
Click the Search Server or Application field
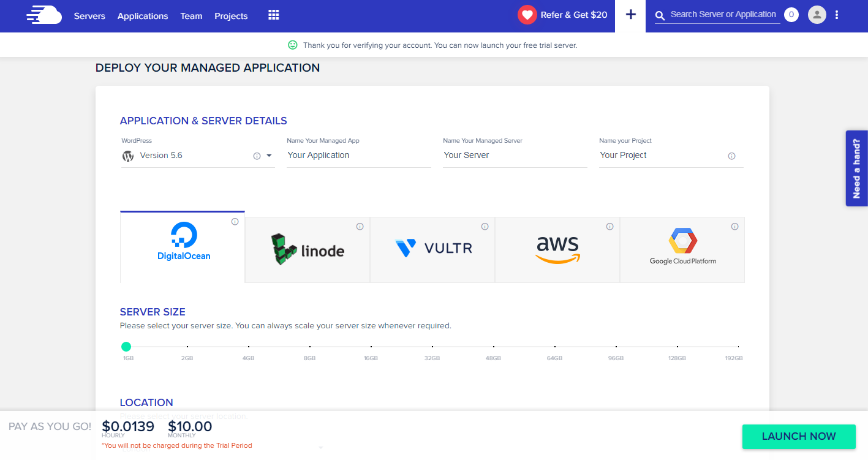coord(723,15)
